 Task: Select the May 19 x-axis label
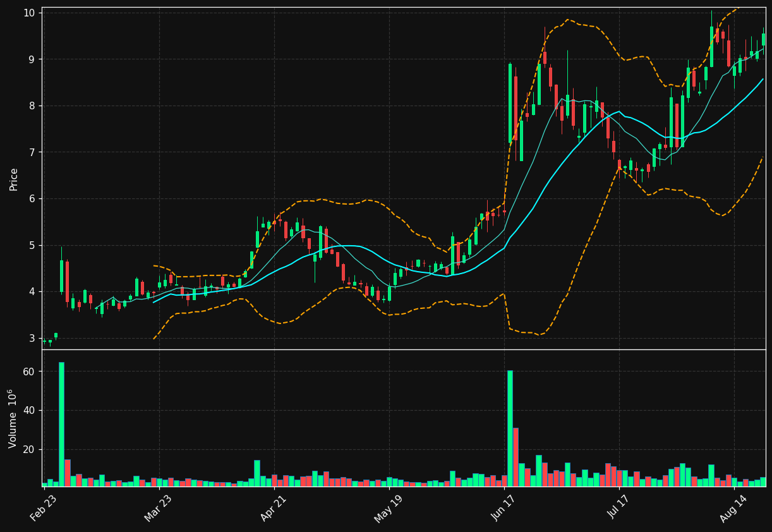389,509
